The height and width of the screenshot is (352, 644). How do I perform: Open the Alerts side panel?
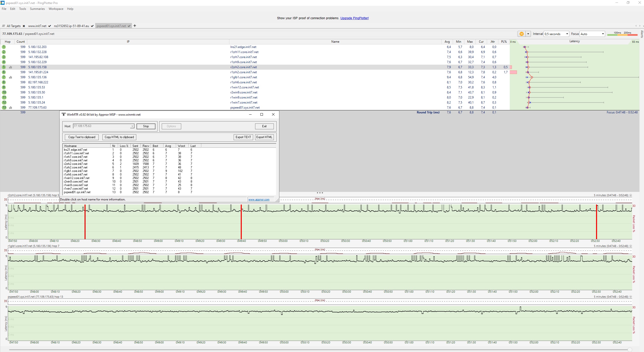pos(642,34)
